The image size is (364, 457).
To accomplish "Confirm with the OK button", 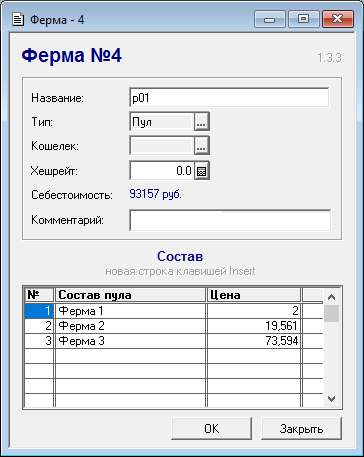I will coord(212,429).
